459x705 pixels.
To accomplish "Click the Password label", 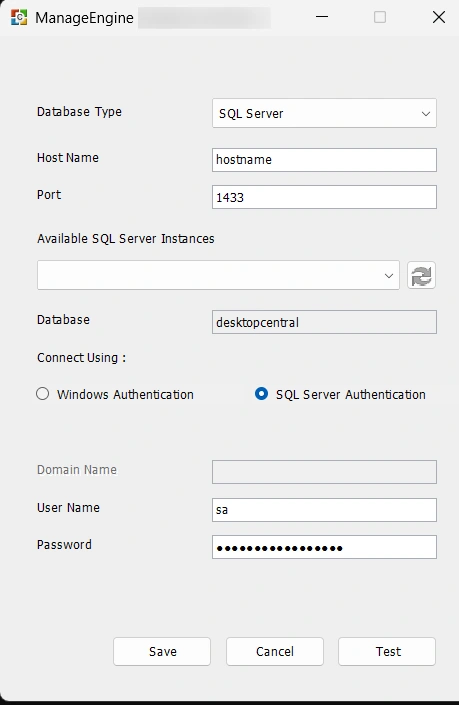I will coord(64,544).
